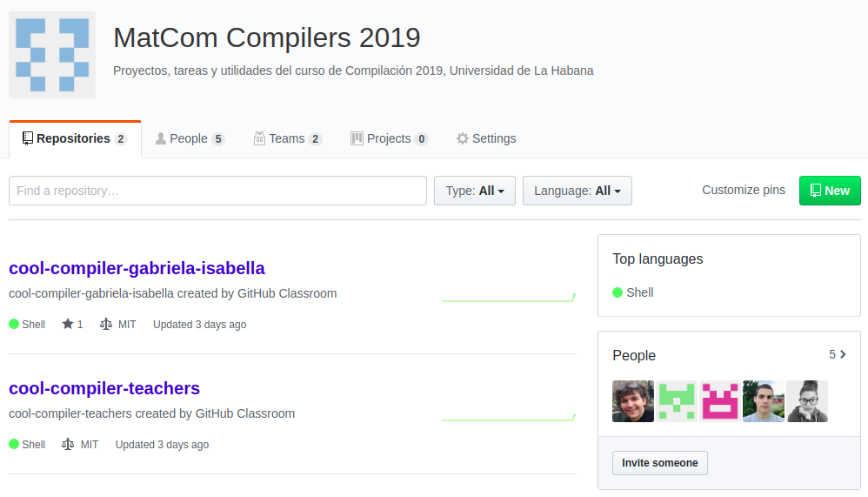The image size is (868, 497).
Task: Click the People person icon in tabs
Action: tap(161, 138)
